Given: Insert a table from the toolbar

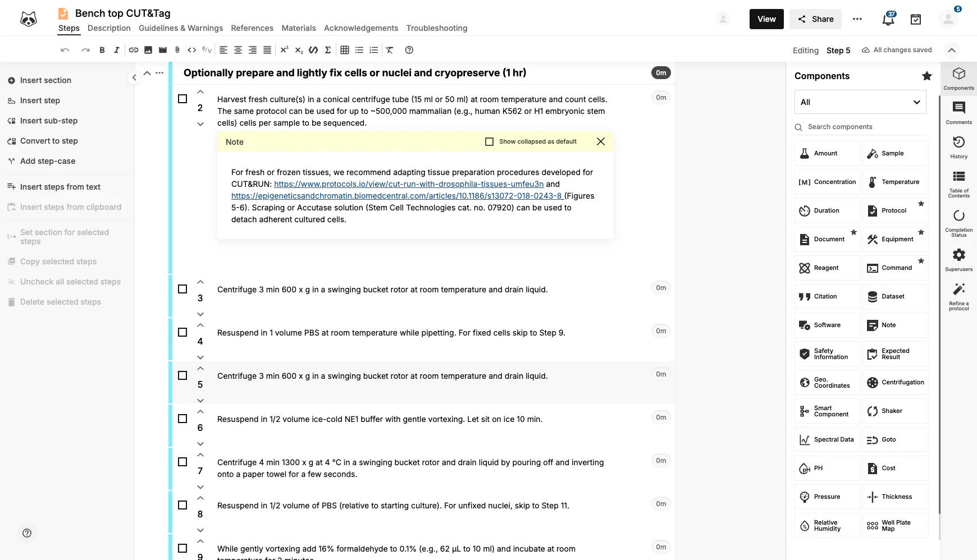Looking at the screenshot, I should 345,50.
